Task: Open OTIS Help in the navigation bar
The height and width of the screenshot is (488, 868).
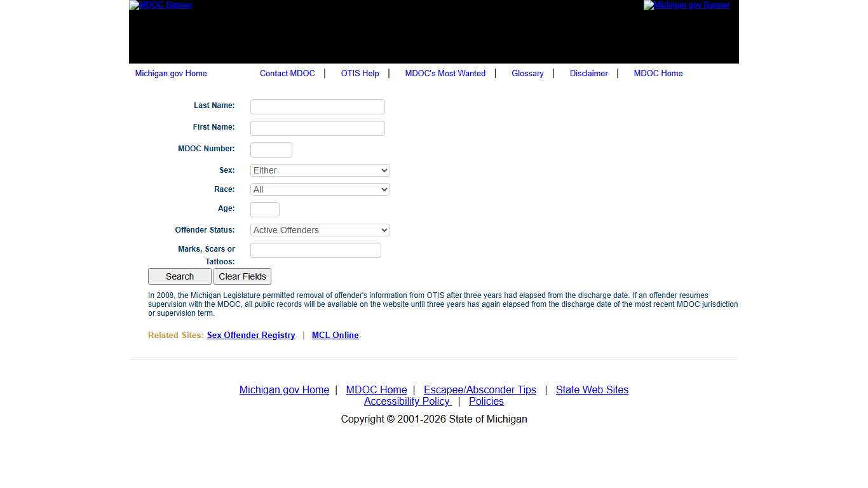Action: (x=360, y=73)
